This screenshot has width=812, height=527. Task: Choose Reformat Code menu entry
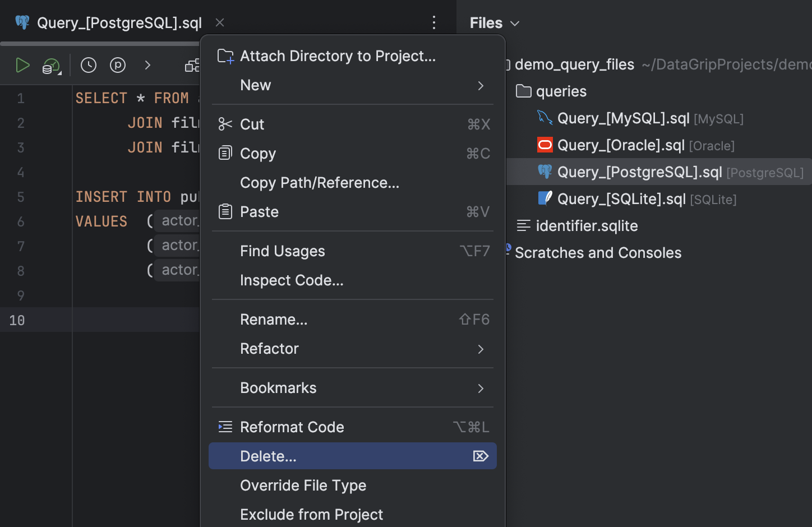[353, 427]
